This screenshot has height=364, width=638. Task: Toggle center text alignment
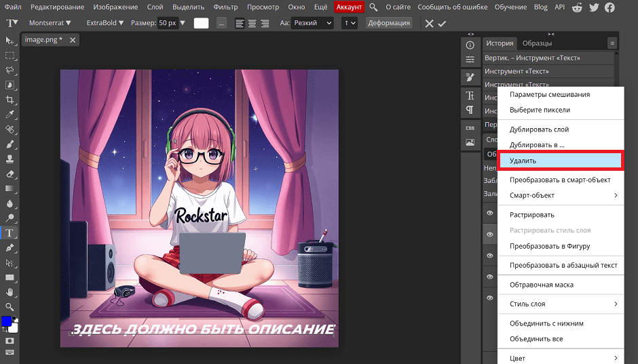(252, 23)
